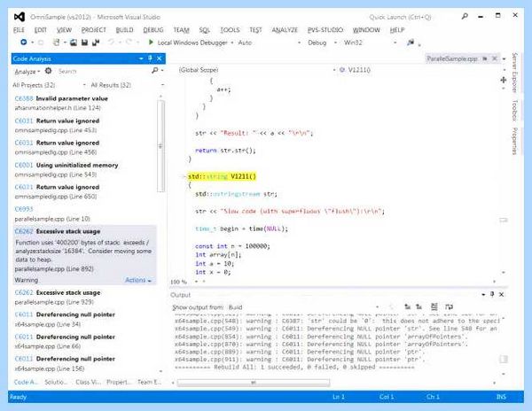Image resolution: width=532 pixels, height=411 pixels.
Task: Open the Actions dropdown on selected warning
Action: coord(138,280)
